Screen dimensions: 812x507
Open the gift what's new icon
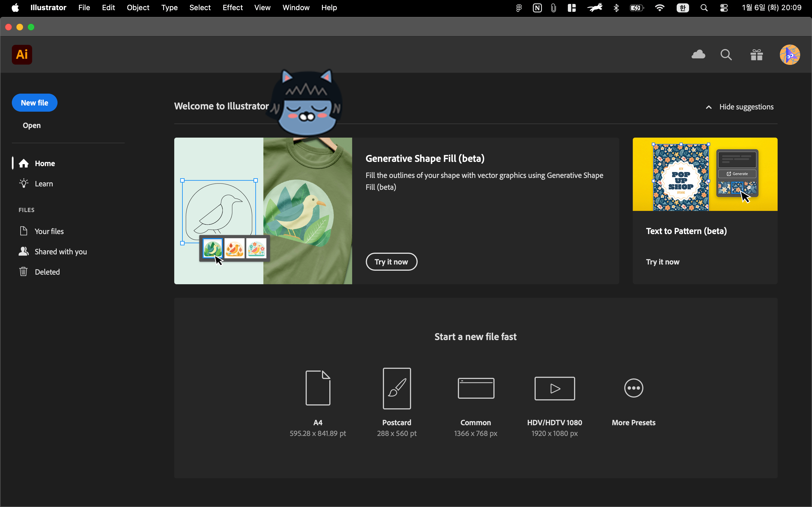coord(756,54)
